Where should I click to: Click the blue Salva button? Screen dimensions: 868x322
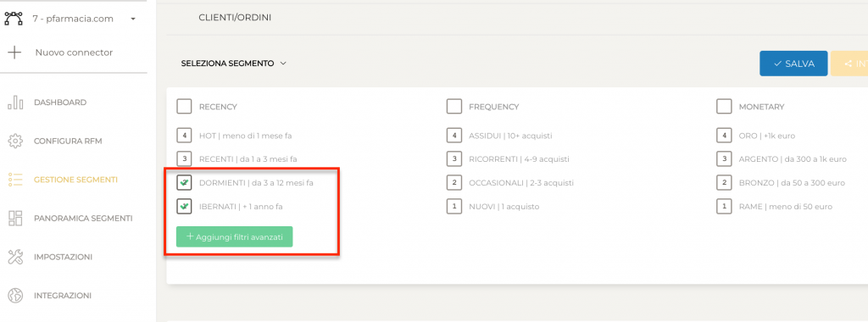click(x=793, y=64)
